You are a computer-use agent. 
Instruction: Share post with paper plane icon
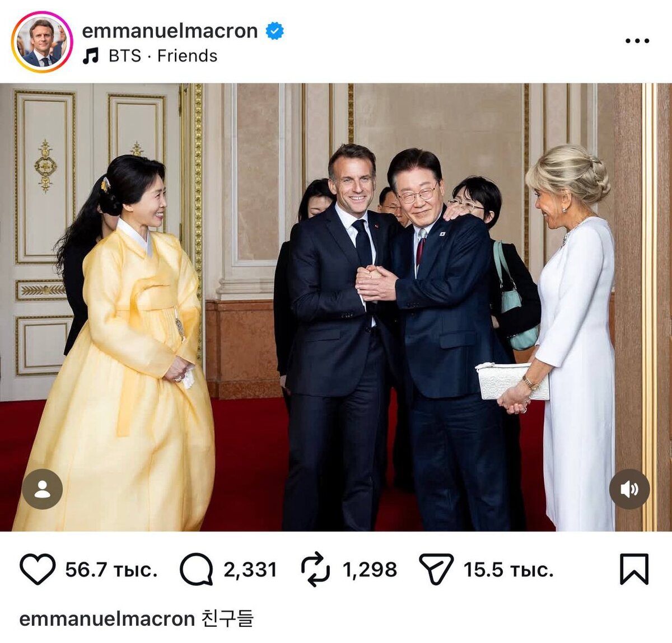tap(436, 569)
